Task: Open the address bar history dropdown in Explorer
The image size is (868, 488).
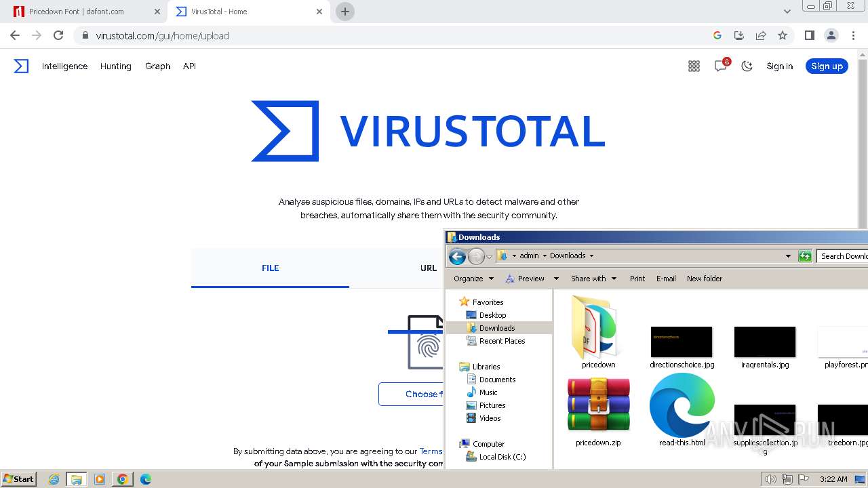Action: pyautogui.click(x=788, y=256)
